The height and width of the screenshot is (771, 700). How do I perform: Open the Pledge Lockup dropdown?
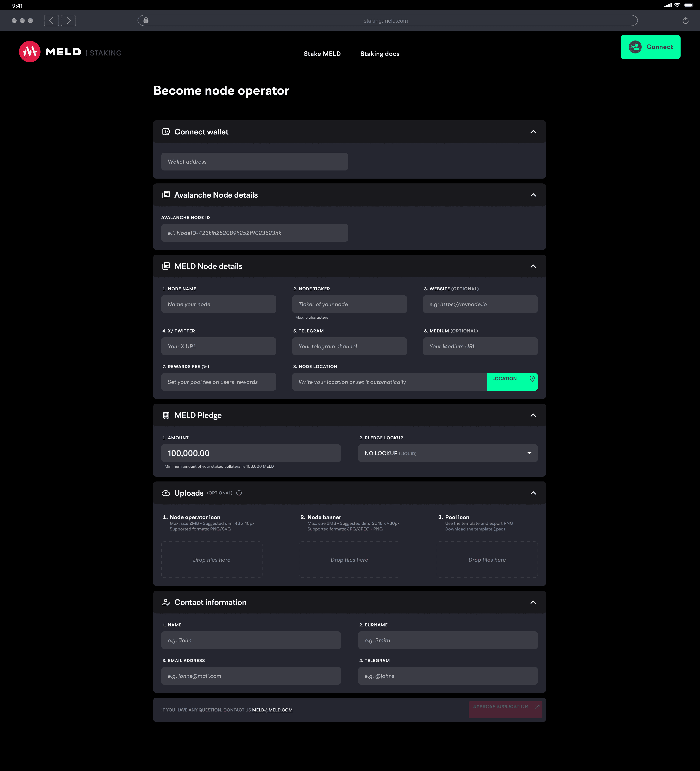448,453
